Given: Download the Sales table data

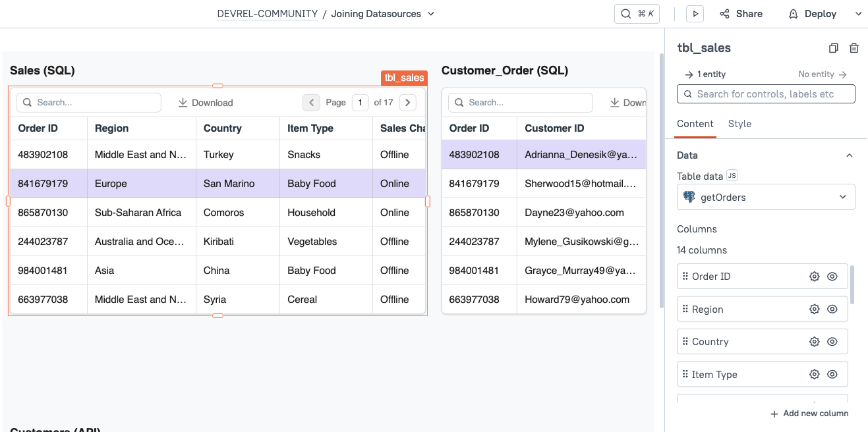Looking at the screenshot, I should pos(205,102).
